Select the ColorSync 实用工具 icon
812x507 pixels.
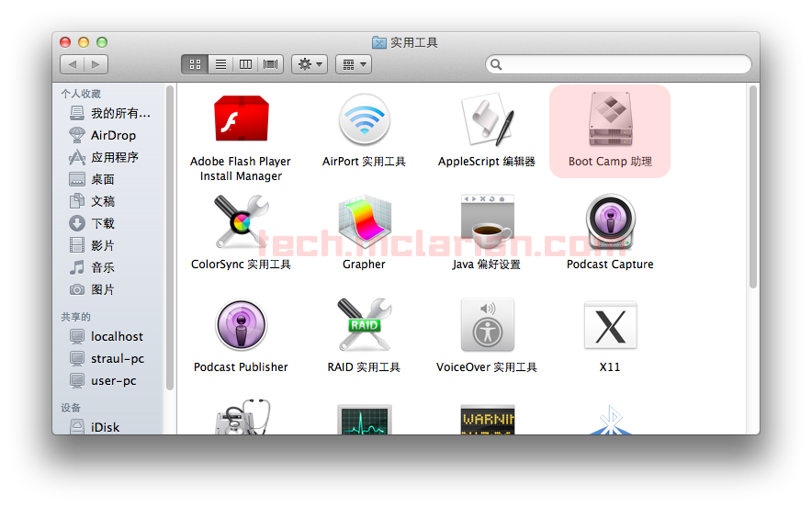pos(242,221)
